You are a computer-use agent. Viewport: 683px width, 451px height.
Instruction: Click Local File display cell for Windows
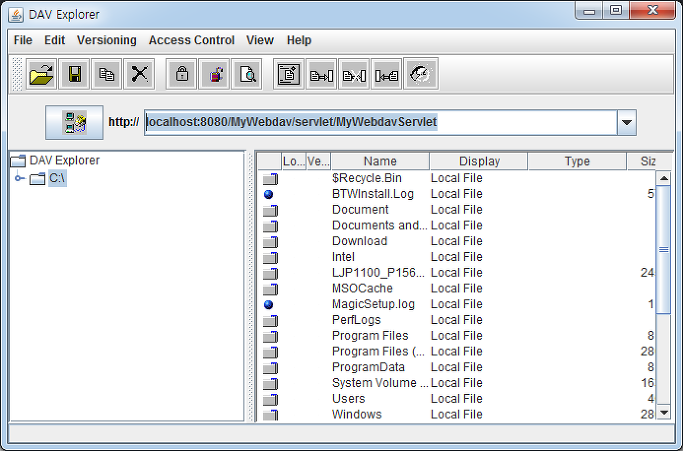click(x=456, y=414)
